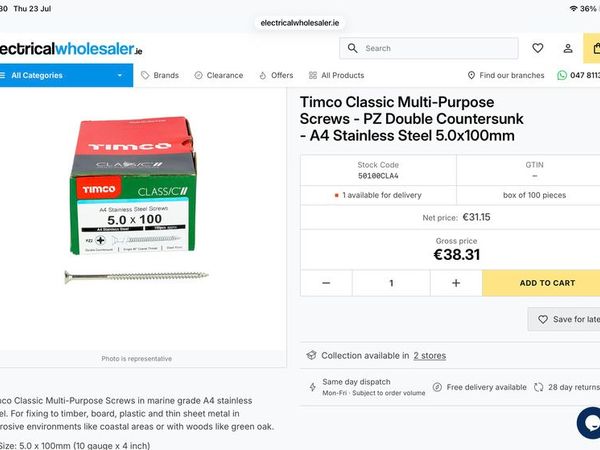Click Save for later button
This screenshot has width=600, height=450.
click(x=564, y=319)
